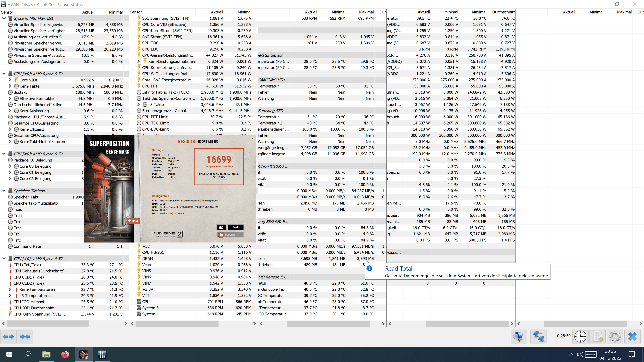
Task: Expand the Kern-Leistungsaufnahmen row
Action: point(139,61)
